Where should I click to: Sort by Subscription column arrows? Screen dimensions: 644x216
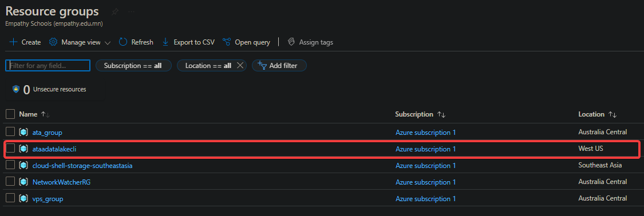(441, 114)
